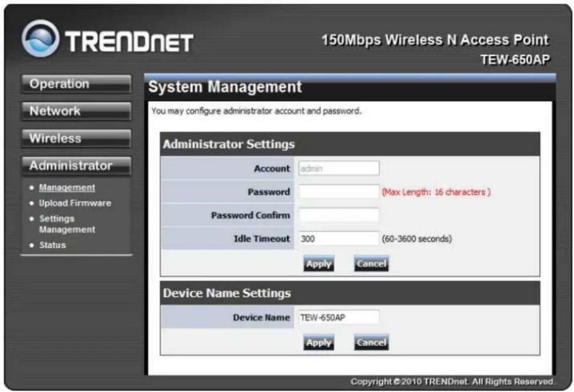The image size is (574, 392).
Task: Cancel the Device Name Settings
Action: 371,342
